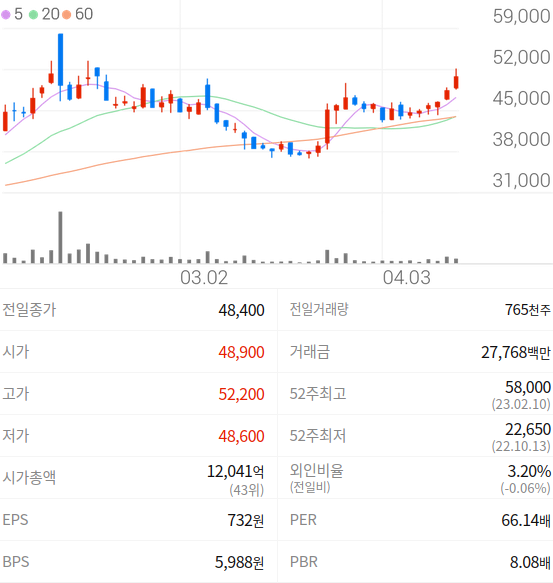Click the 38,000 price axis label
This screenshot has height=583, width=553.
pos(521,139)
